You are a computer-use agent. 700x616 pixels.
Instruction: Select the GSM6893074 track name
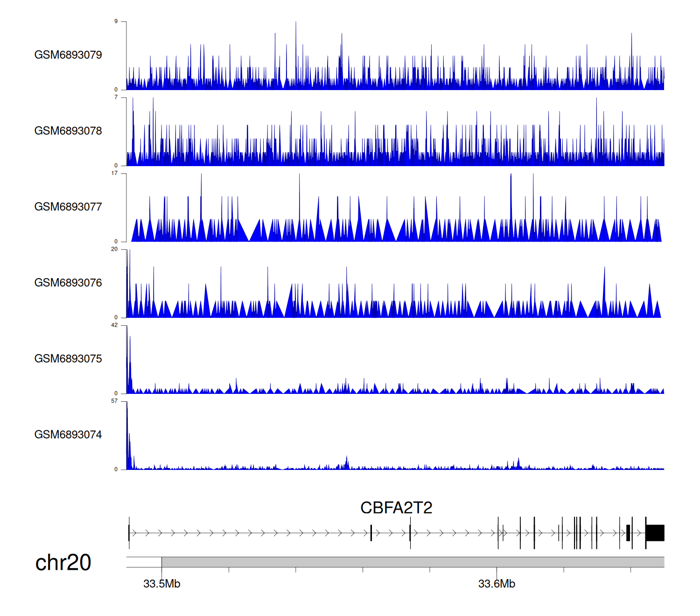click(x=68, y=435)
